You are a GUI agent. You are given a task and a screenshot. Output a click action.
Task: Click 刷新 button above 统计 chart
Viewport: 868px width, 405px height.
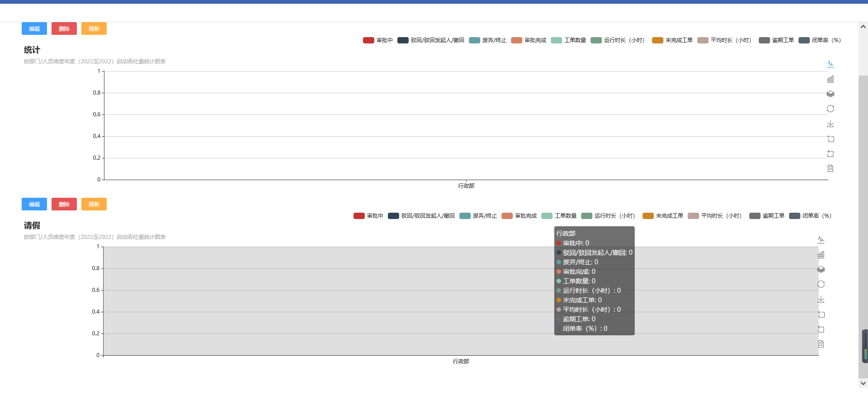point(94,29)
